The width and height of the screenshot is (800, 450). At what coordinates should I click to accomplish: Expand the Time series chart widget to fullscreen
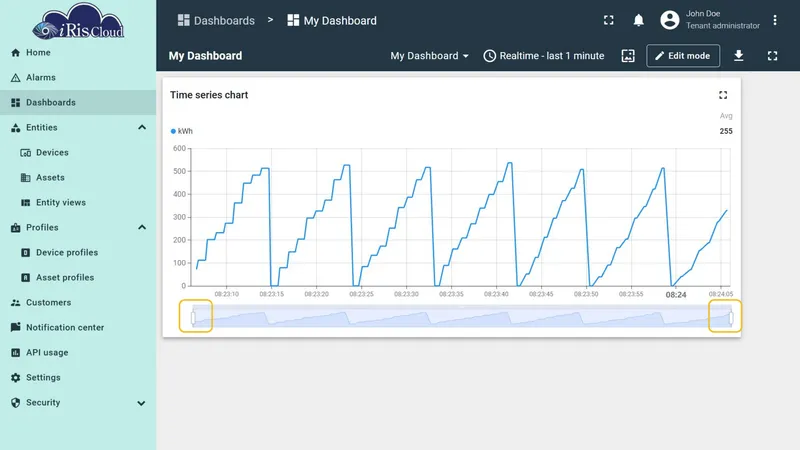[723, 95]
